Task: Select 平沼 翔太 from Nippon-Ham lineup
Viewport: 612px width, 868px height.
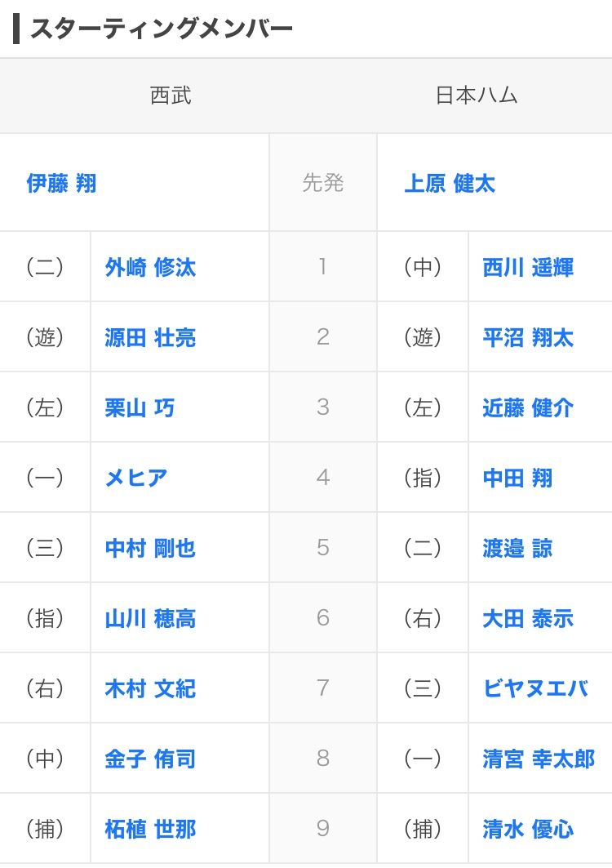Action: coord(528,338)
